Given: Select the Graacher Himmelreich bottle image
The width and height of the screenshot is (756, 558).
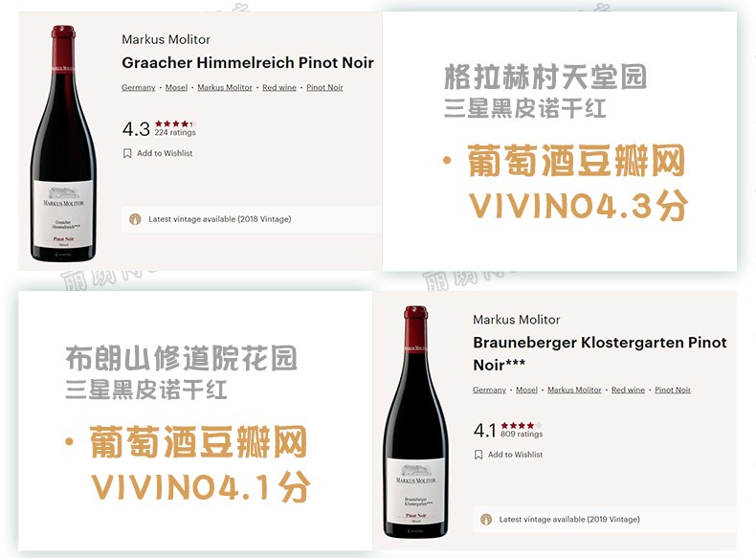Looking at the screenshot, I should (x=64, y=144).
